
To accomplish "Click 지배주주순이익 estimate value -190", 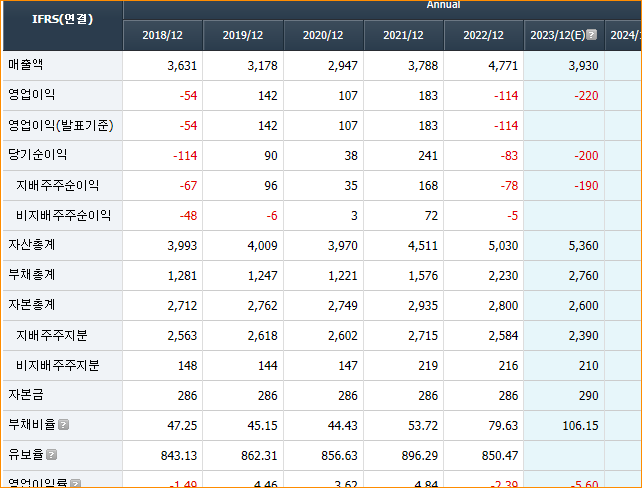I will click(586, 186).
